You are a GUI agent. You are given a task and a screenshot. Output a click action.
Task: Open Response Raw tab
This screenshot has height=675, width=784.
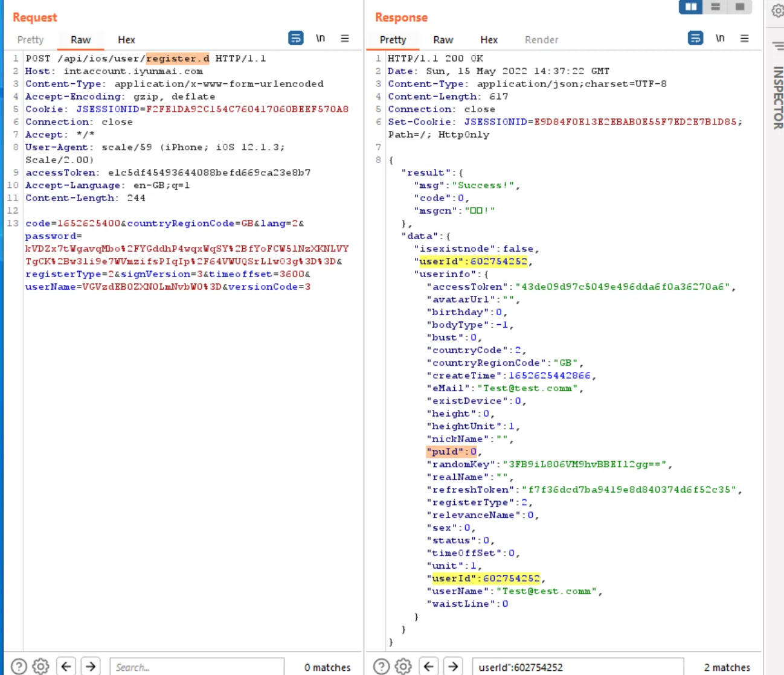click(x=443, y=40)
